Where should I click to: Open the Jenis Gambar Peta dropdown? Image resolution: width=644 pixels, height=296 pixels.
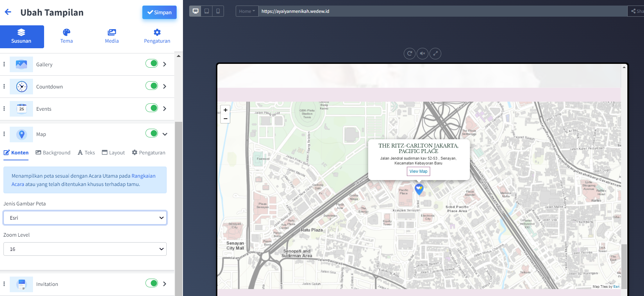pyautogui.click(x=85, y=218)
